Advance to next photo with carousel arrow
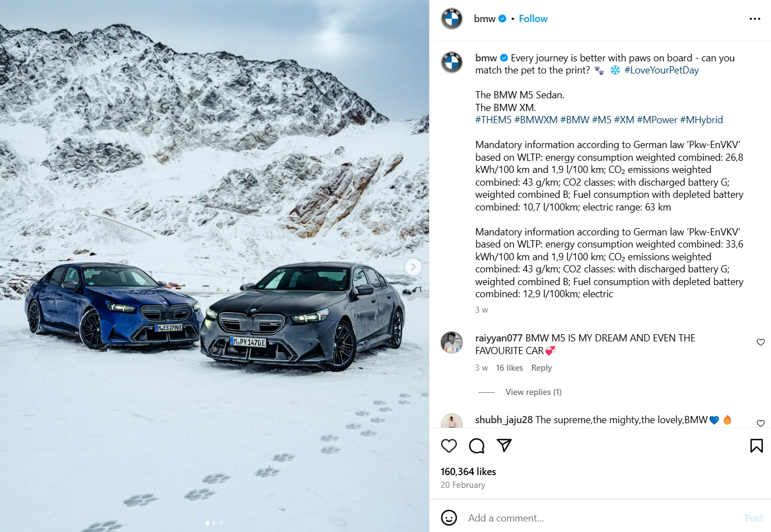Image resolution: width=771 pixels, height=532 pixels. (x=413, y=267)
